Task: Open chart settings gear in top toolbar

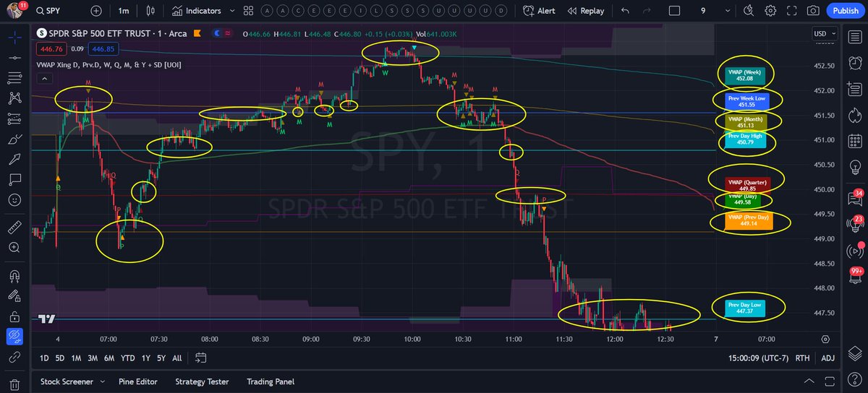Action: click(x=770, y=11)
